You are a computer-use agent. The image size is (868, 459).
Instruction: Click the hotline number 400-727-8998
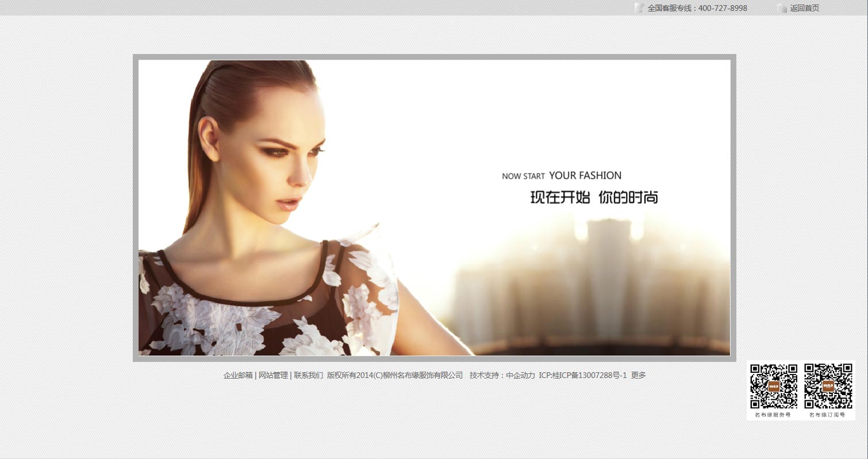click(723, 8)
